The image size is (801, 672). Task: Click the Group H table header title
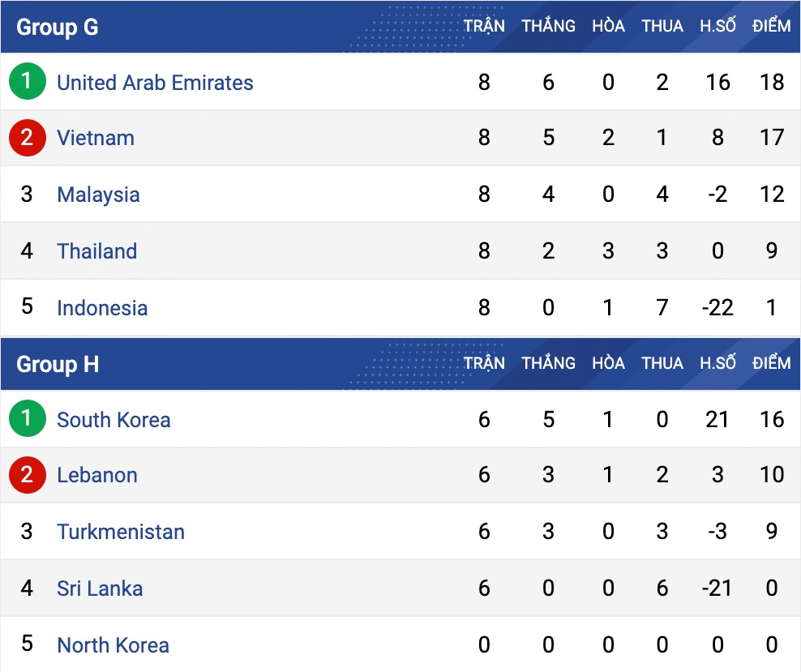point(57,364)
